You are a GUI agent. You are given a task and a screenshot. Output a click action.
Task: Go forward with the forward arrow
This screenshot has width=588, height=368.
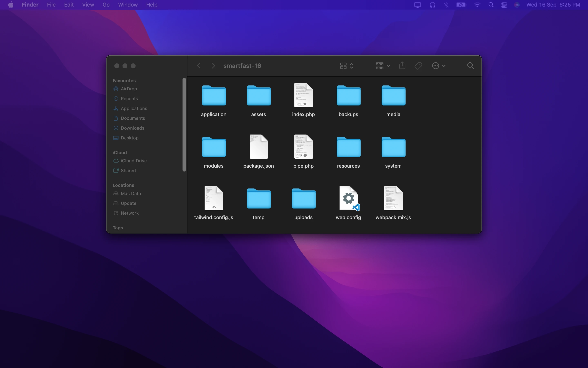coord(213,66)
